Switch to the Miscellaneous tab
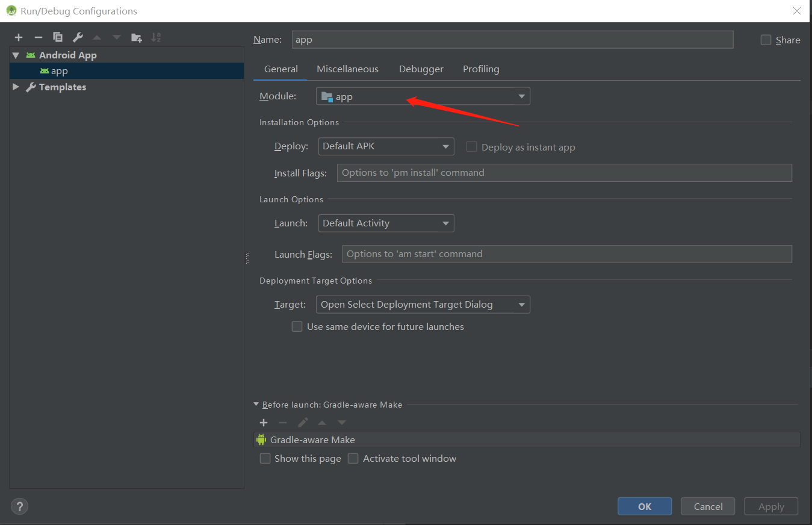 point(347,69)
